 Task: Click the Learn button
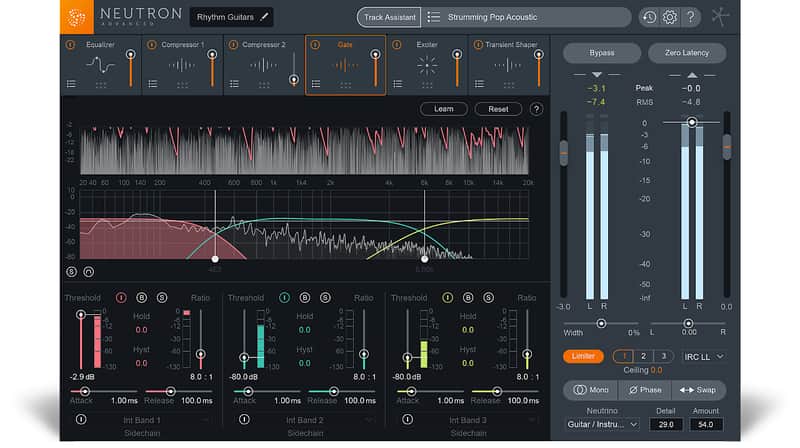pyautogui.click(x=443, y=109)
